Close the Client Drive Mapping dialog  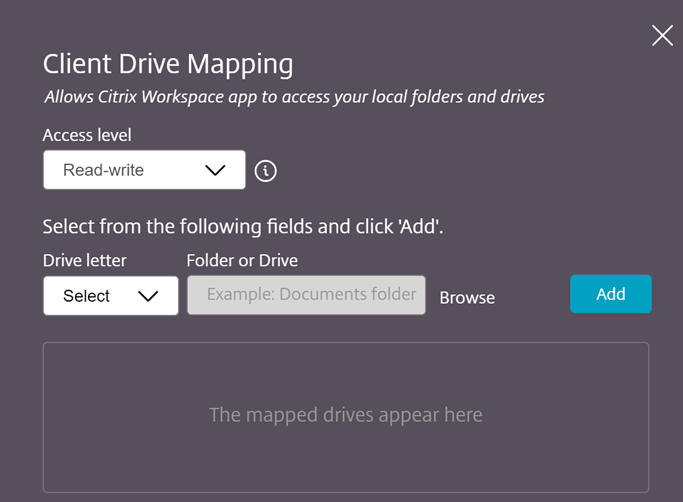pyautogui.click(x=662, y=35)
